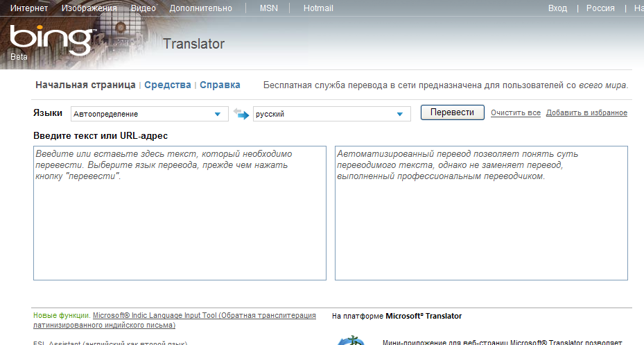644x345 pixels.
Task: Click the Bing logo
Action: (x=53, y=40)
